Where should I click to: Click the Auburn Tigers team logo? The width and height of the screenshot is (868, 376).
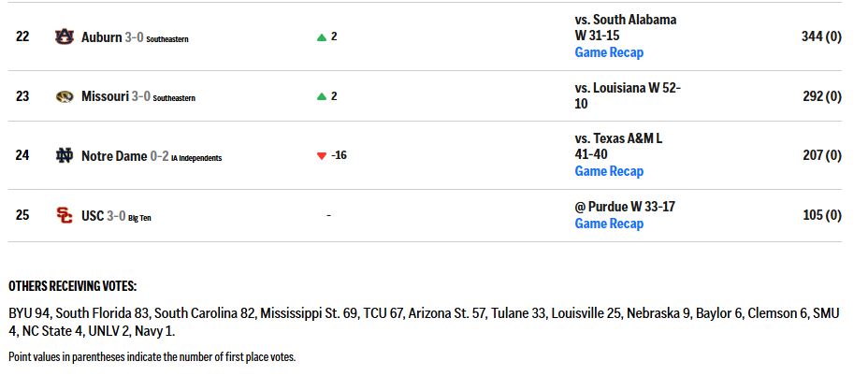[65, 36]
